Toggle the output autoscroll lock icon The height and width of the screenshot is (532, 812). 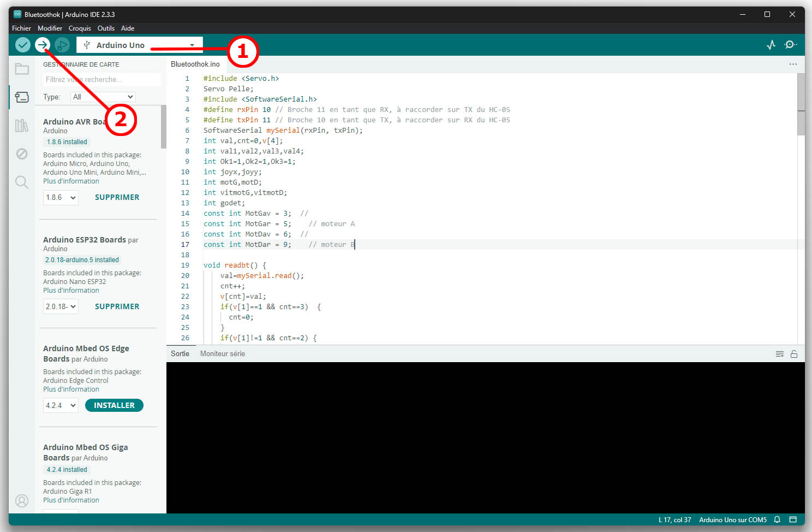point(794,354)
